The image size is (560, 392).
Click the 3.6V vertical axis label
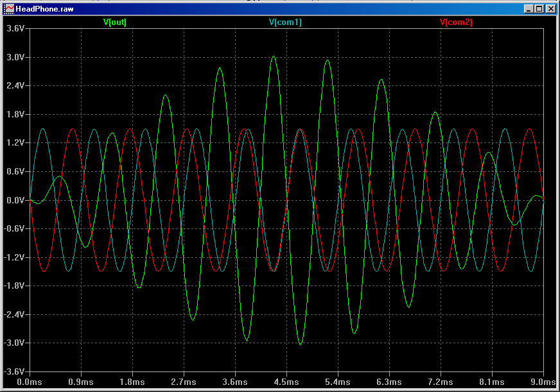point(15,28)
